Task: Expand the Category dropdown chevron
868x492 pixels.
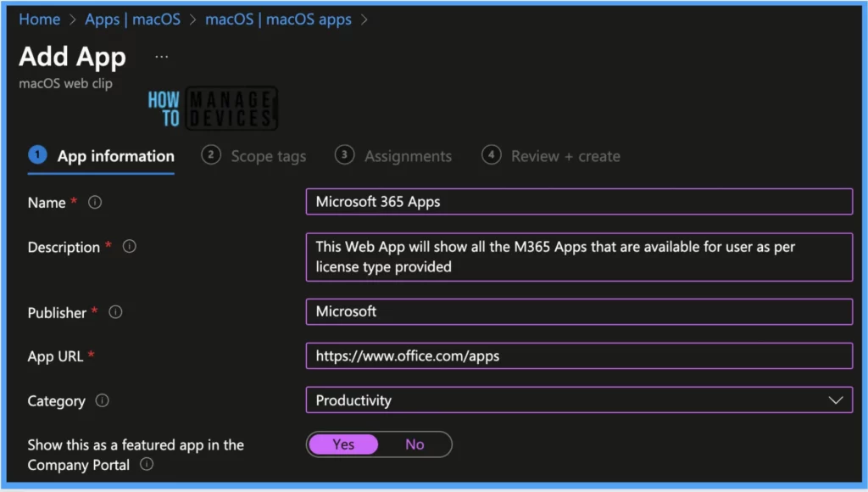Action: (835, 400)
